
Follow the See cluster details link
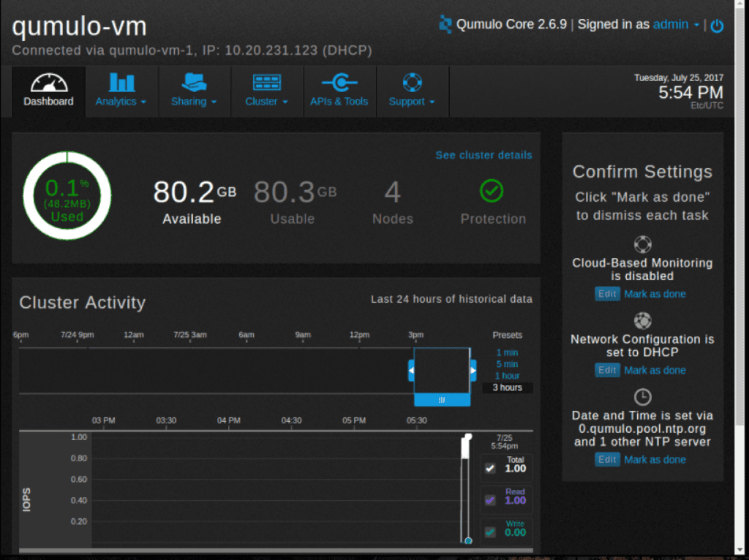(x=483, y=155)
